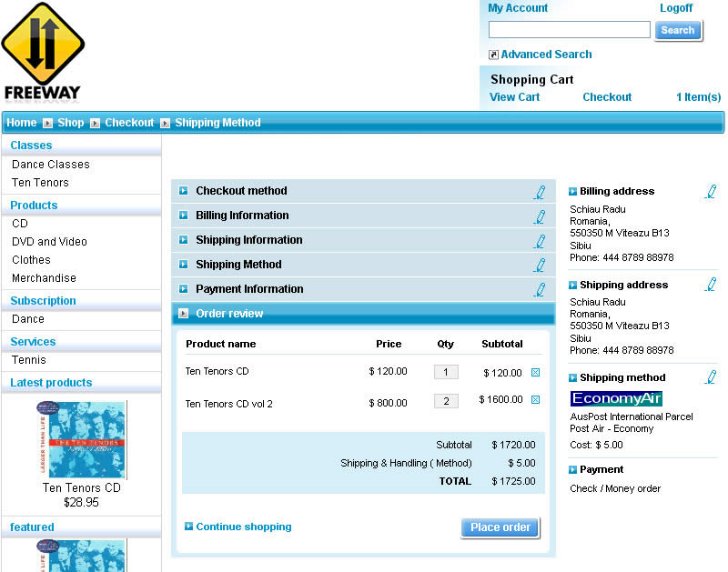Click quantity field for Ten Tenors CD vol 2
Screen dimensions: 728x572
pos(446,401)
